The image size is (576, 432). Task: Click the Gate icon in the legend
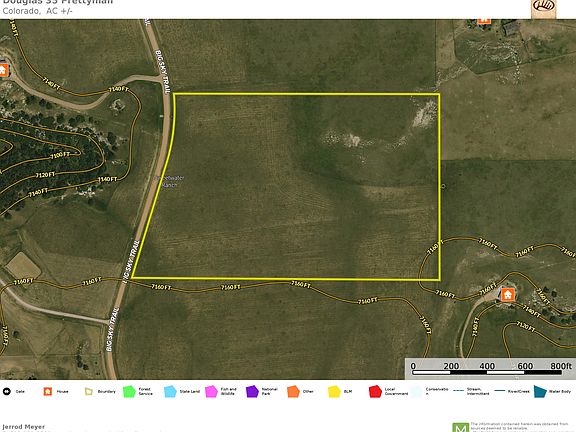(x=7, y=392)
